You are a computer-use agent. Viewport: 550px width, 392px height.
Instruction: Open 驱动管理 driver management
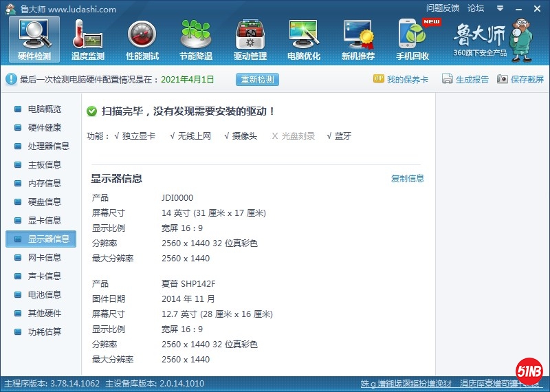click(250, 39)
